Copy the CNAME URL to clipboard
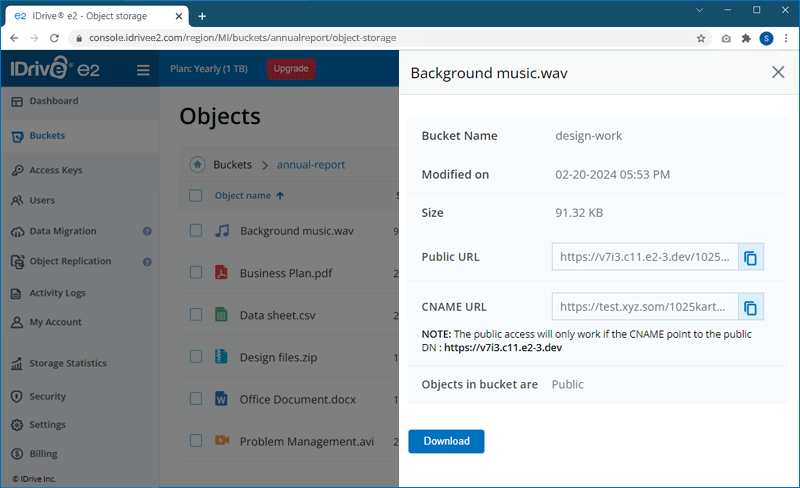This screenshot has height=488, width=800. point(751,306)
